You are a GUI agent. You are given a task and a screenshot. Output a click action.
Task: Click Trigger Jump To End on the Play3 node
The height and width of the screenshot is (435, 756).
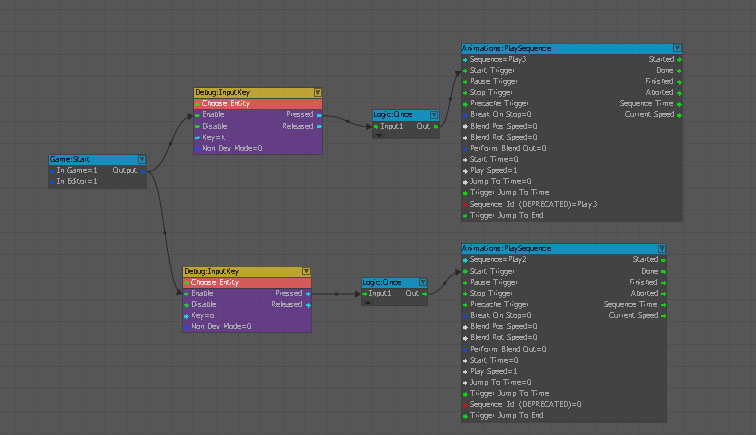(x=503, y=216)
